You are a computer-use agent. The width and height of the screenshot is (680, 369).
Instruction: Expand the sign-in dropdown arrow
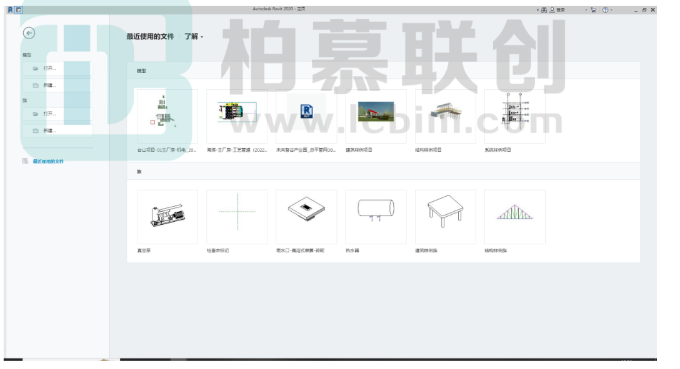click(586, 10)
